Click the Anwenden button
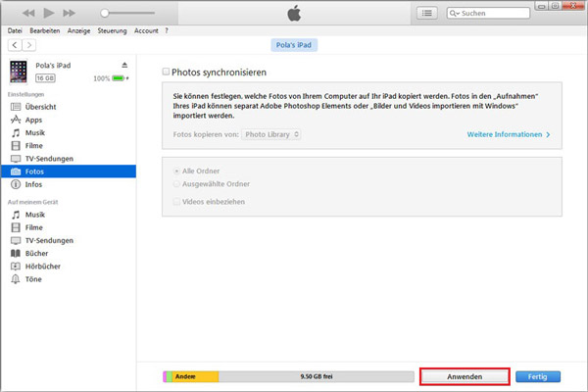Image resolution: width=588 pixels, height=392 pixels. pos(465,376)
